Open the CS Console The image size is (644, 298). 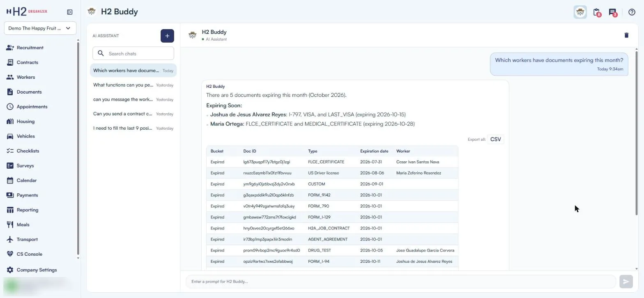tap(29, 254)
